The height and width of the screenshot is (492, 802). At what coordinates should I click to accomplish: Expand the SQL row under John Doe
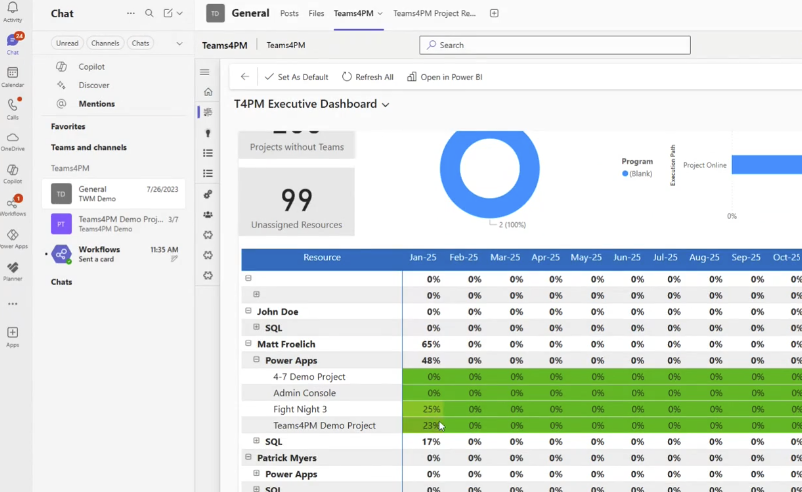point(257,328)
